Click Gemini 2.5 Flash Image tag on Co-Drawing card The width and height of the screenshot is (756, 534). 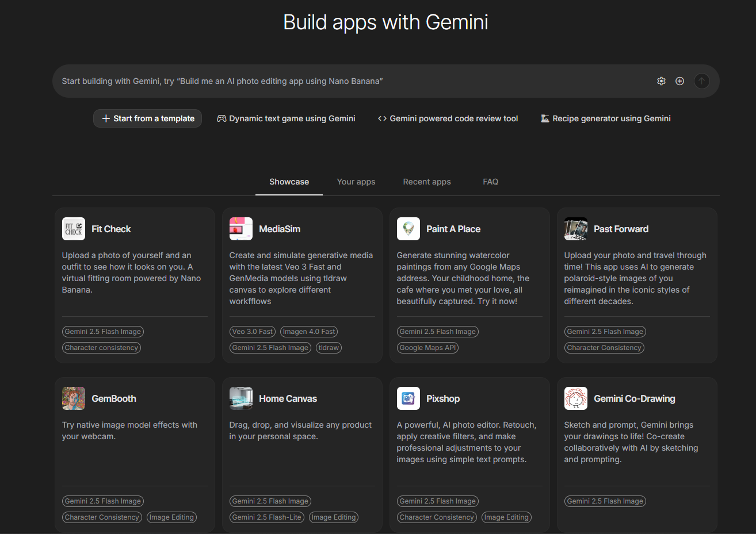(605, 501)
